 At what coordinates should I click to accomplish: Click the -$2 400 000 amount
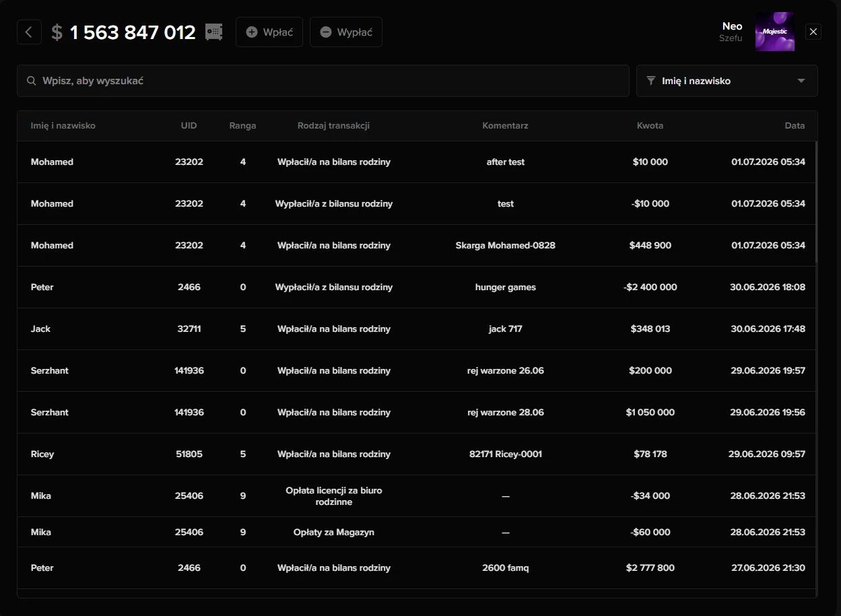point(650,287)
